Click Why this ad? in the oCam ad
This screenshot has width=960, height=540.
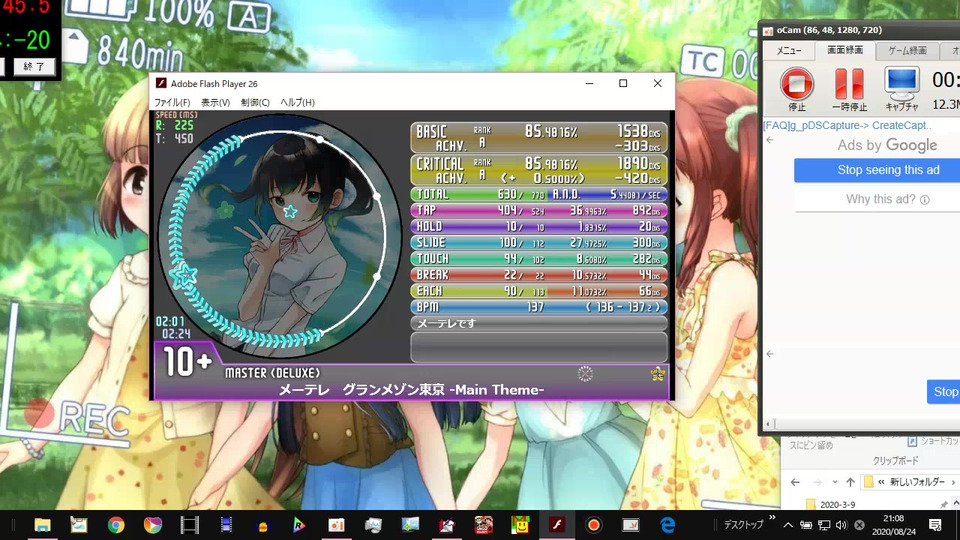click(x=887, y=199)
